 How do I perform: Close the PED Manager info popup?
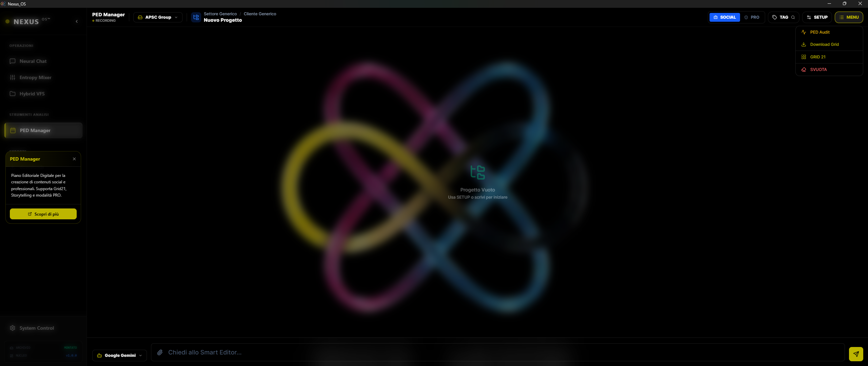point(74,159)
